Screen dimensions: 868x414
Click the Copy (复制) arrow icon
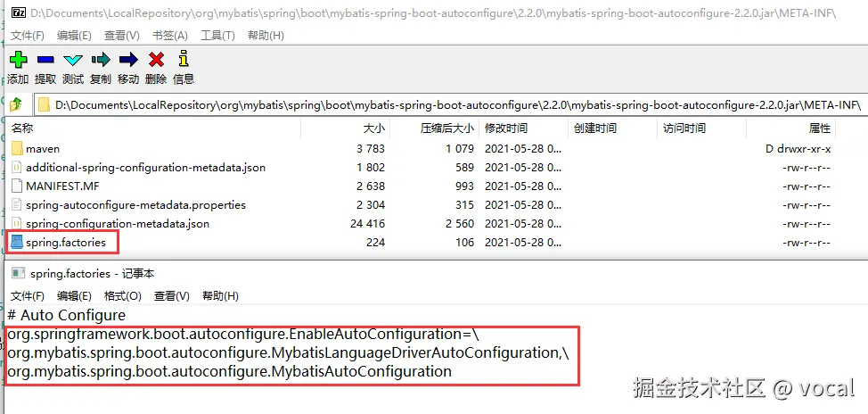[101, 59]
